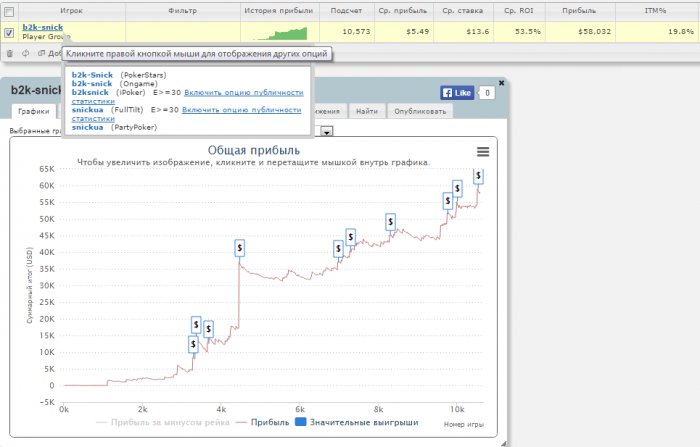The height and width of the screenshot is (447, 700).
Task: Tick the select-all checkbox in the header
Action: (x=9, y=12)
